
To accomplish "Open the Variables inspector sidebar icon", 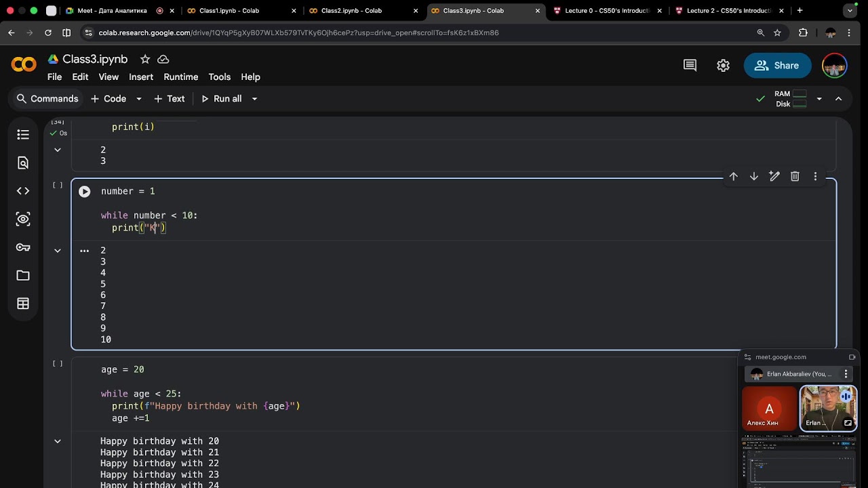I will pos(23,219).
